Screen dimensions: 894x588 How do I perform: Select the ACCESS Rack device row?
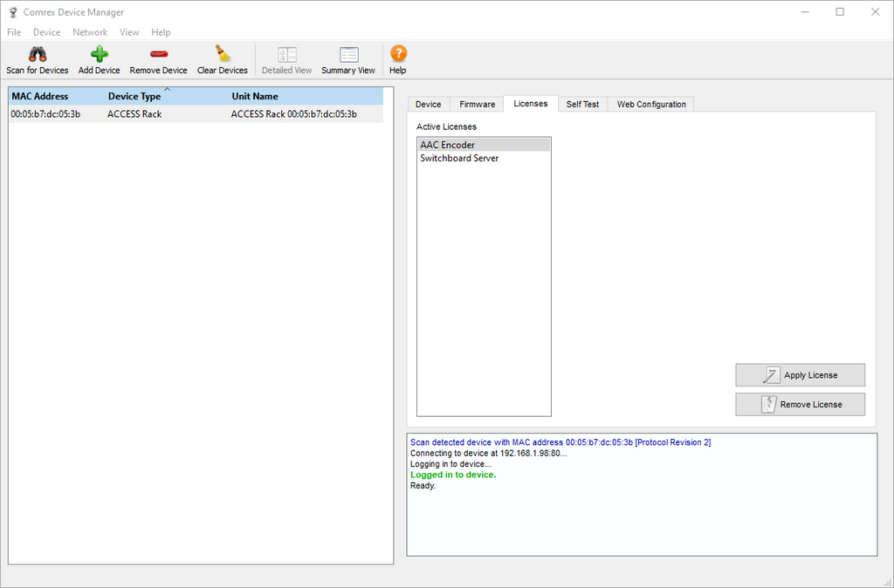[x=134, y=114]
